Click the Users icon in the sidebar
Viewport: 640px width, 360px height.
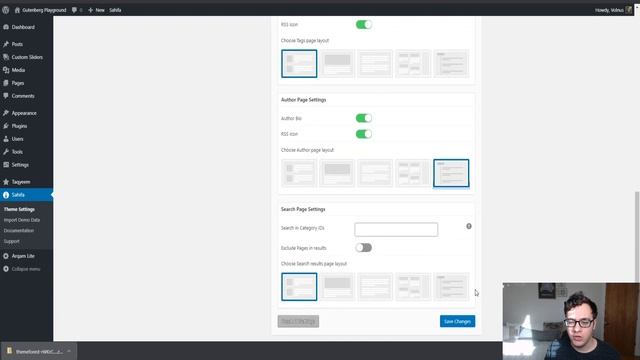point(6,139)
